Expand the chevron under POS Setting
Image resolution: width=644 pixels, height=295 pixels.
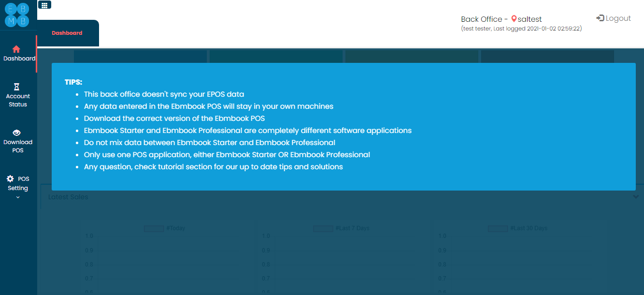(18, 197)
